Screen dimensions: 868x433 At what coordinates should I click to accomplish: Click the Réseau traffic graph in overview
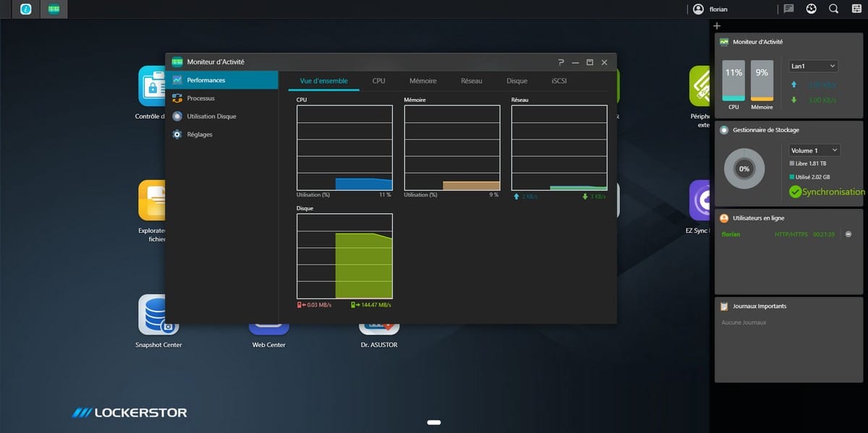tap(559, 147)
